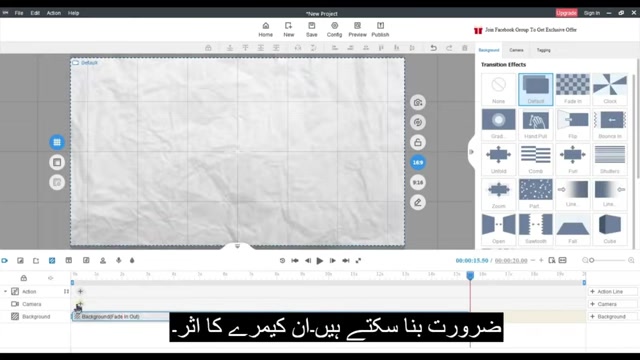Open the Action menu
The image size is (640, 360).
tap(53, 13)
